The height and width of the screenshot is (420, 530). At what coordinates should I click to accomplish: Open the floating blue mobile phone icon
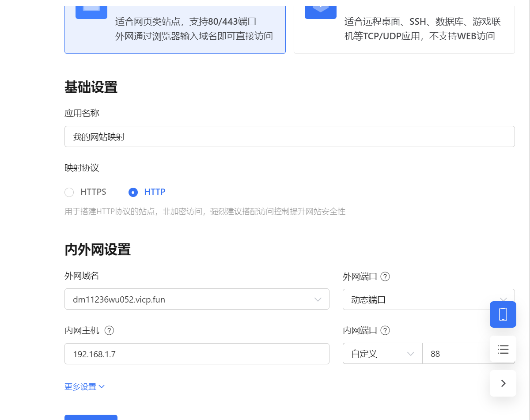click(503, 314)
